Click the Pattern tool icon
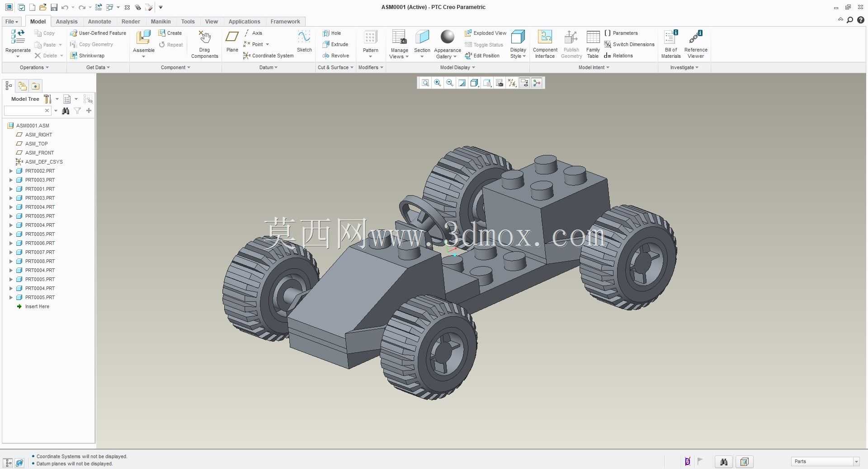This screenshot has height=469, width=868. 370,37
